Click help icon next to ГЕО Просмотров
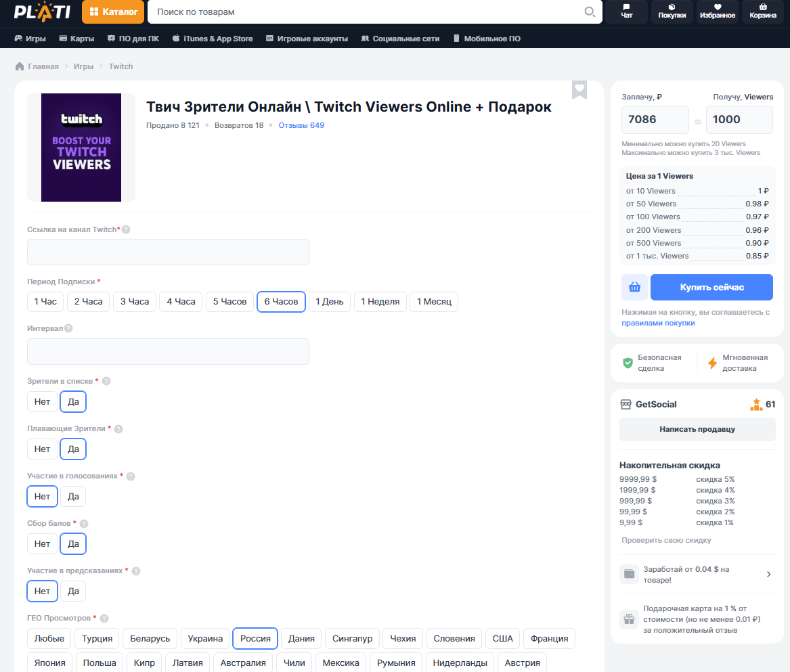Viewport: 790px width, 672px height. tap(104, 619)
